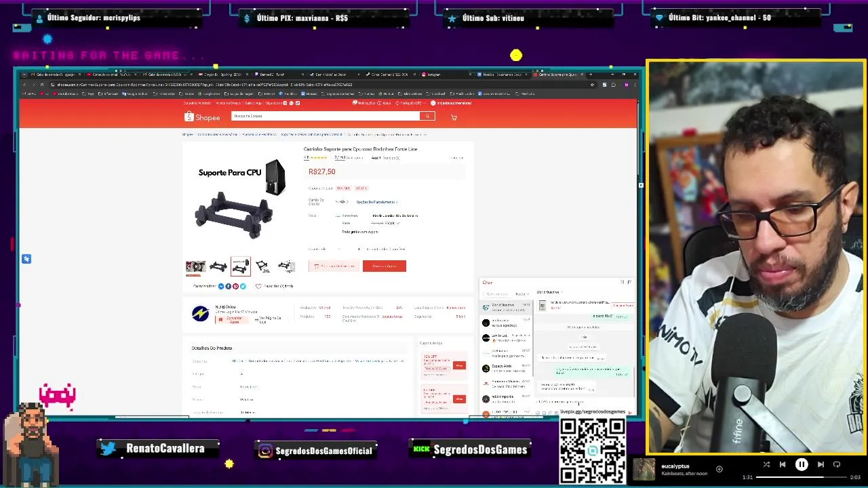
Task: Click the chat send arrow icon
Action: [630, 412]
